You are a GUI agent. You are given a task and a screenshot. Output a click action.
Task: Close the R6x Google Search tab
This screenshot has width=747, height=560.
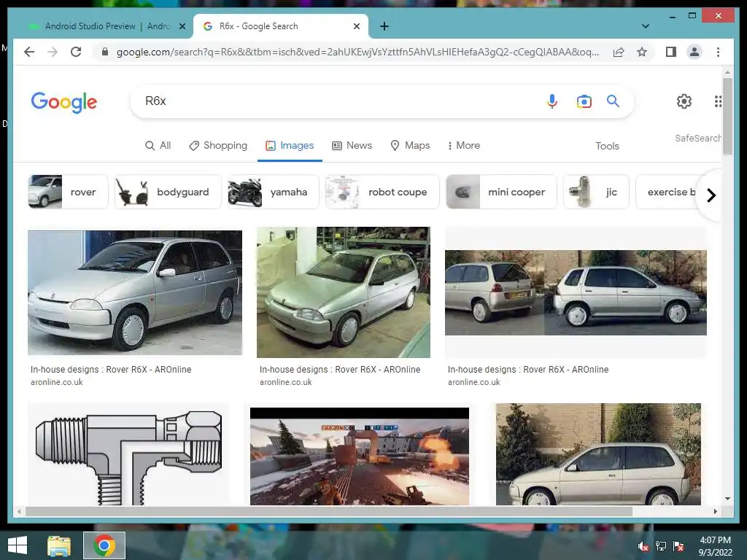coord(356,26)
